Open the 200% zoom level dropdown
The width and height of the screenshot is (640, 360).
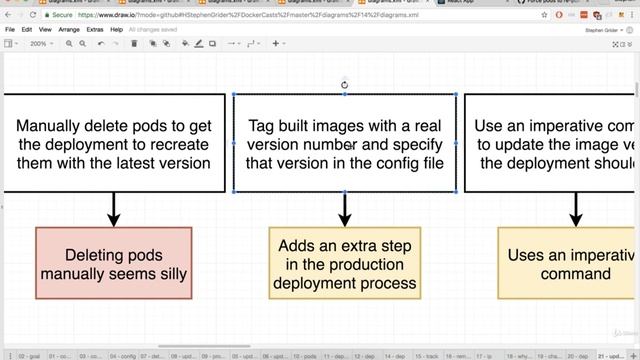[x=41, y=43]
